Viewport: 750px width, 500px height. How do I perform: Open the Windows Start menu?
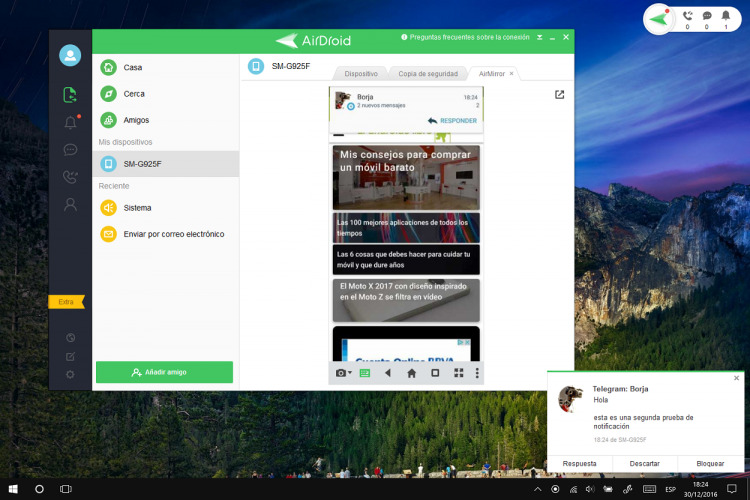13,489
